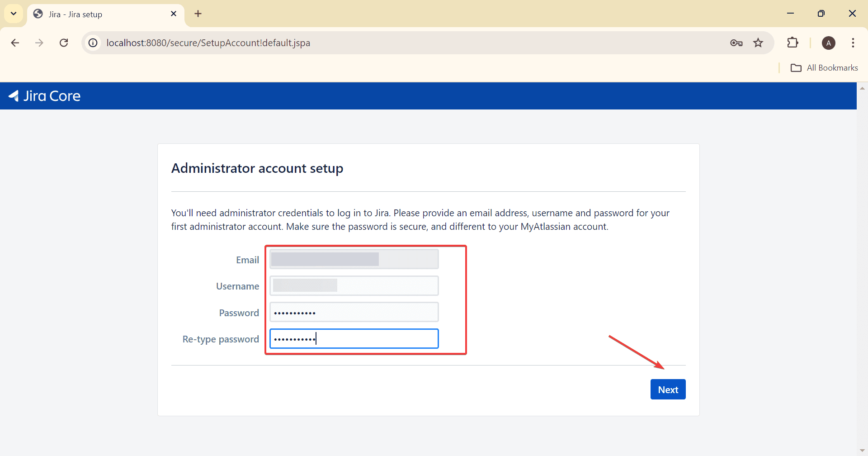Click the localhost URL in address bar

point(208,43)
